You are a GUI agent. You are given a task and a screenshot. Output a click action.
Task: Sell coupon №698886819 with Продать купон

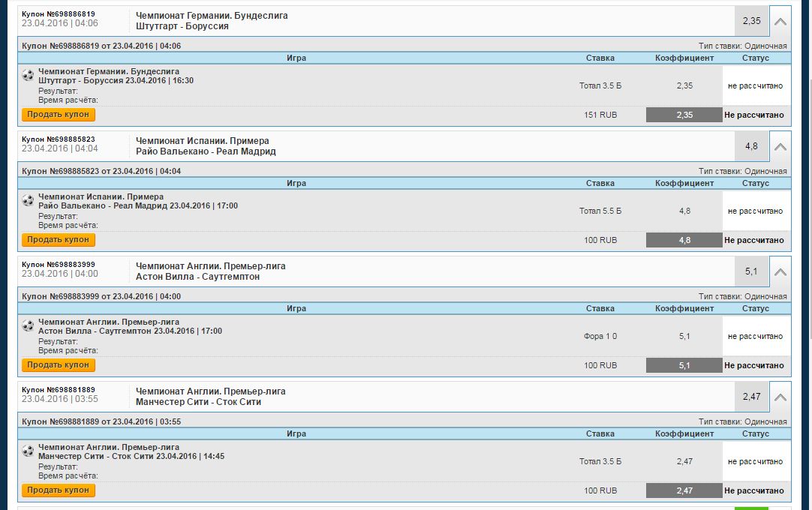pyautogui.click(x=59, y=115)
